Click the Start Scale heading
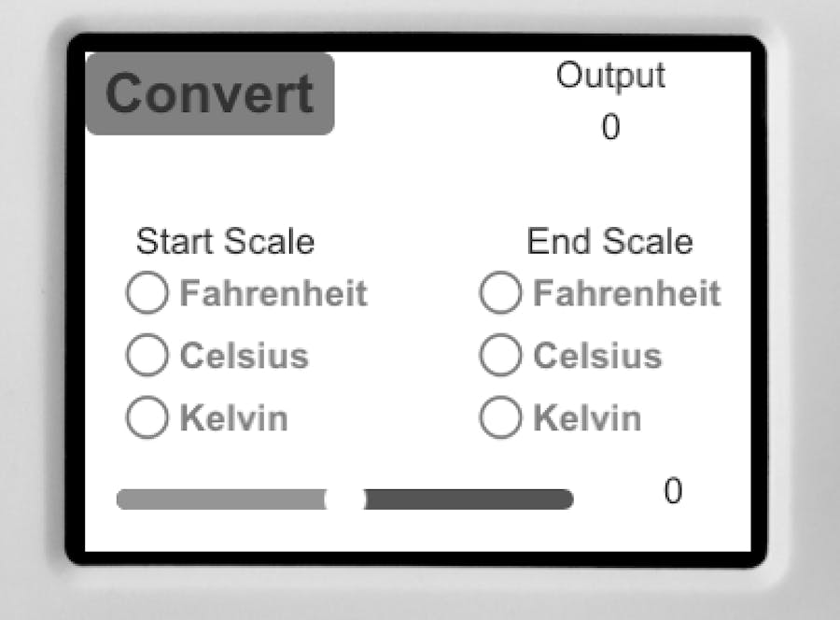This screenshot has width=840, height=620. point(226,242)
